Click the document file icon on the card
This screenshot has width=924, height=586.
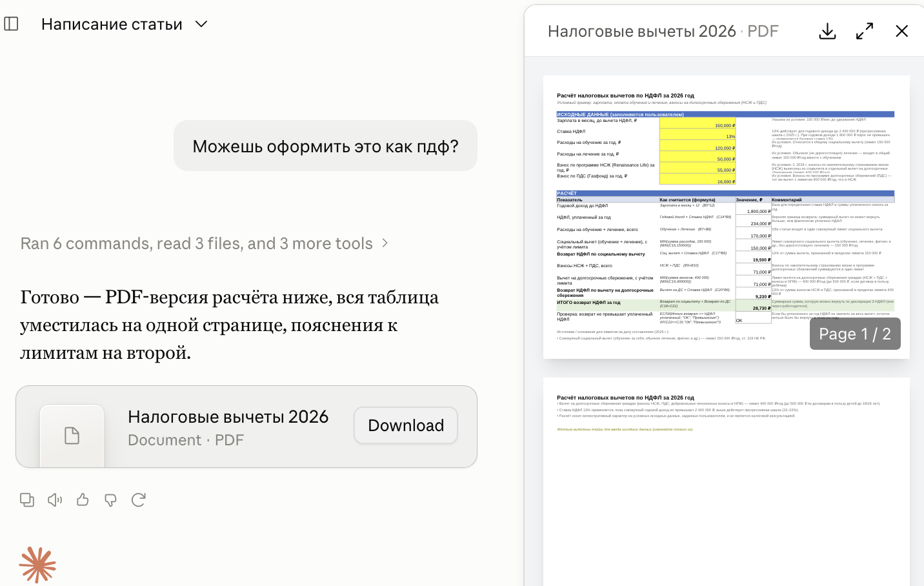[72, 436]
